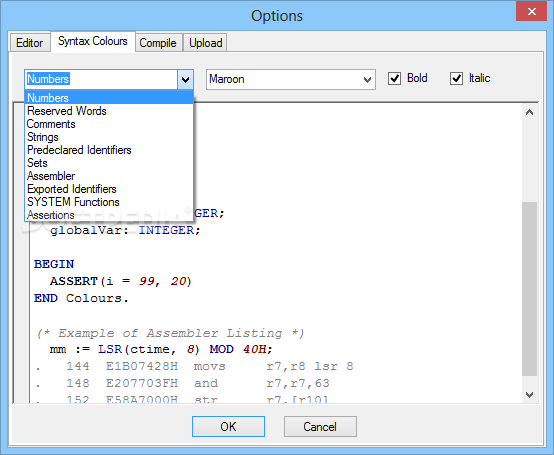The image size is (554, 455).
Task: Close the Options dialog
Action: [531, 11]
